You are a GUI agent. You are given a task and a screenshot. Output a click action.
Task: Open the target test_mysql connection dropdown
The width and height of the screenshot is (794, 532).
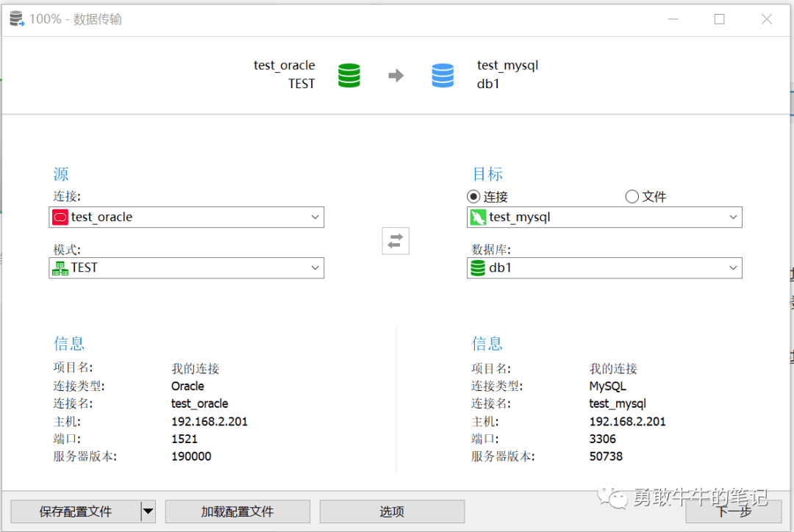(733, 218)
